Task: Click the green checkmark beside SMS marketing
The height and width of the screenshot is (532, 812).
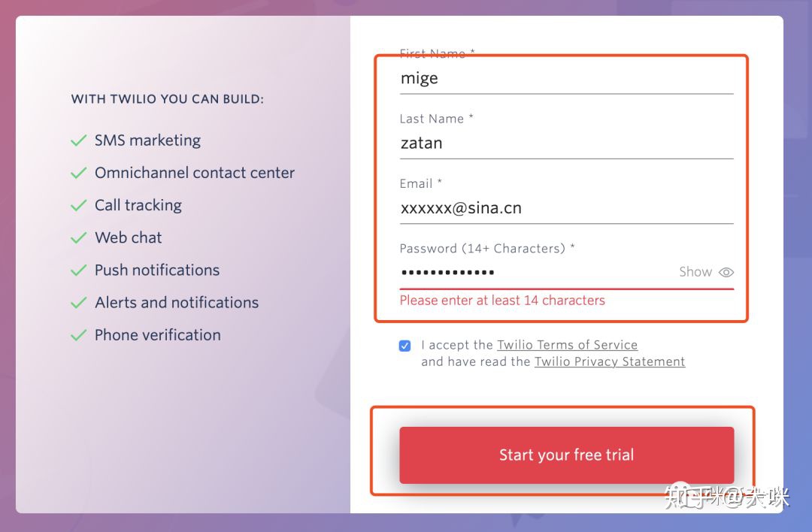Action: pos(78,141)
